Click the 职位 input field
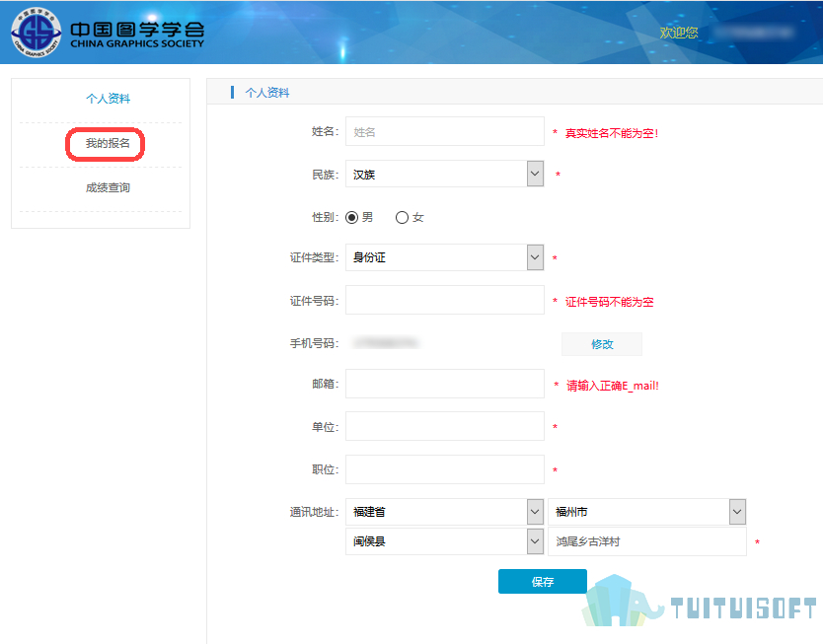 point(445,469)
